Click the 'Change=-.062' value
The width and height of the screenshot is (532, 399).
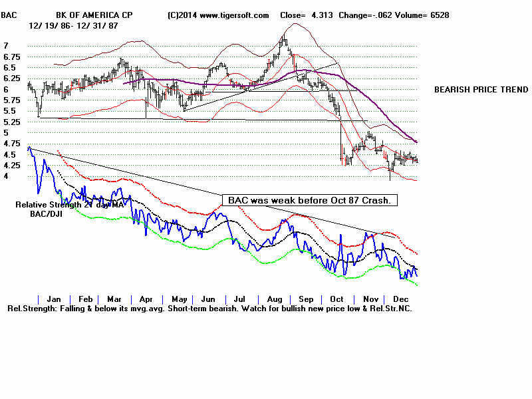pyautogui.click(x=365, y=15)
